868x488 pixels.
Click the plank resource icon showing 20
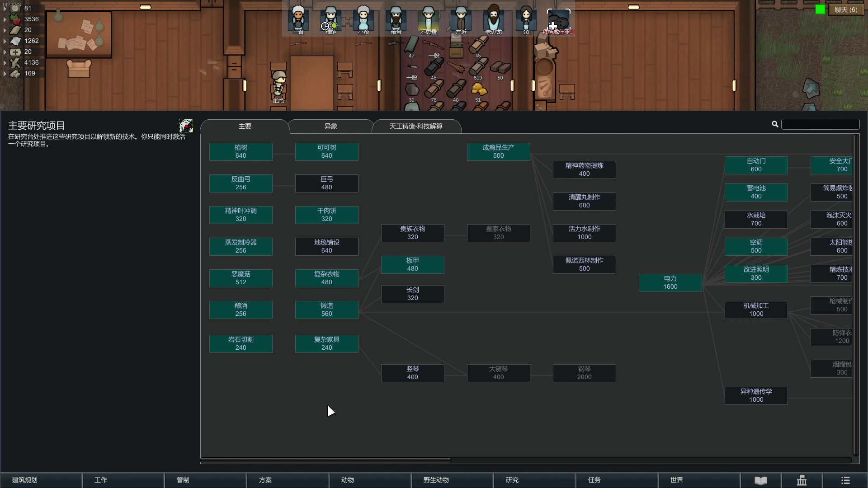[x=15, y=30]
